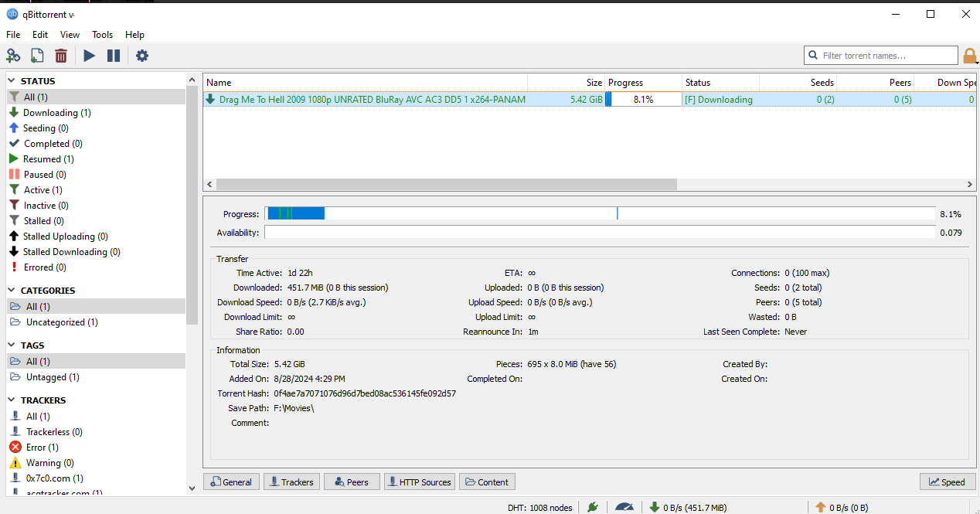Click the Add Torrent File toolbar icon
980x514 pixels.
pos(37,56)
